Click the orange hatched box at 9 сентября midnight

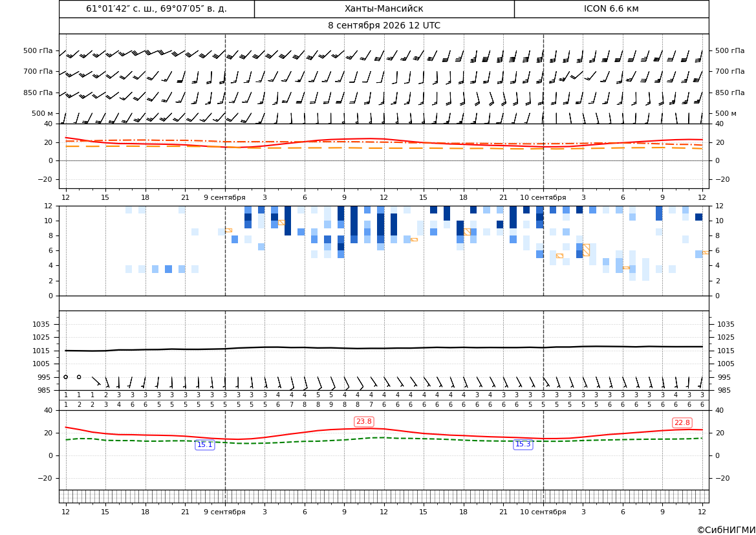tap(228, 230)
